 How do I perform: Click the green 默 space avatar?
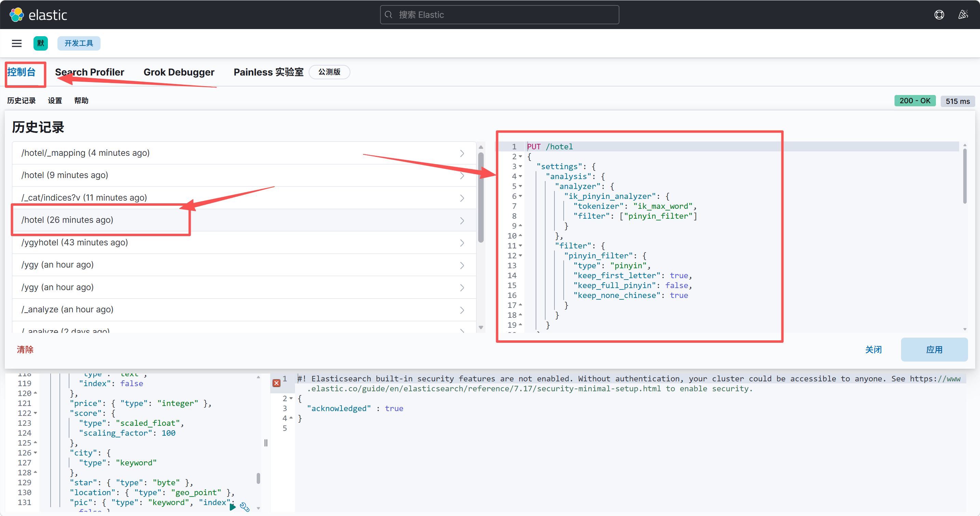[41, 43]
